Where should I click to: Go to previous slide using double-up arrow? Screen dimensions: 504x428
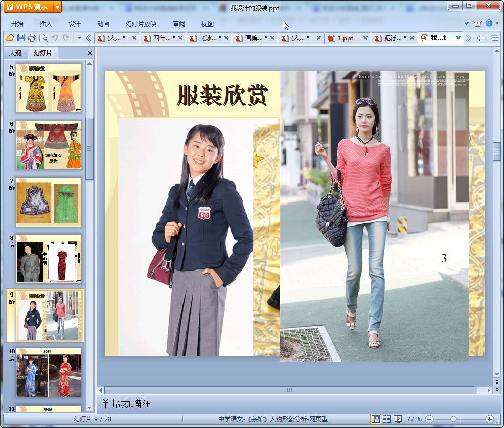(497, 381)
